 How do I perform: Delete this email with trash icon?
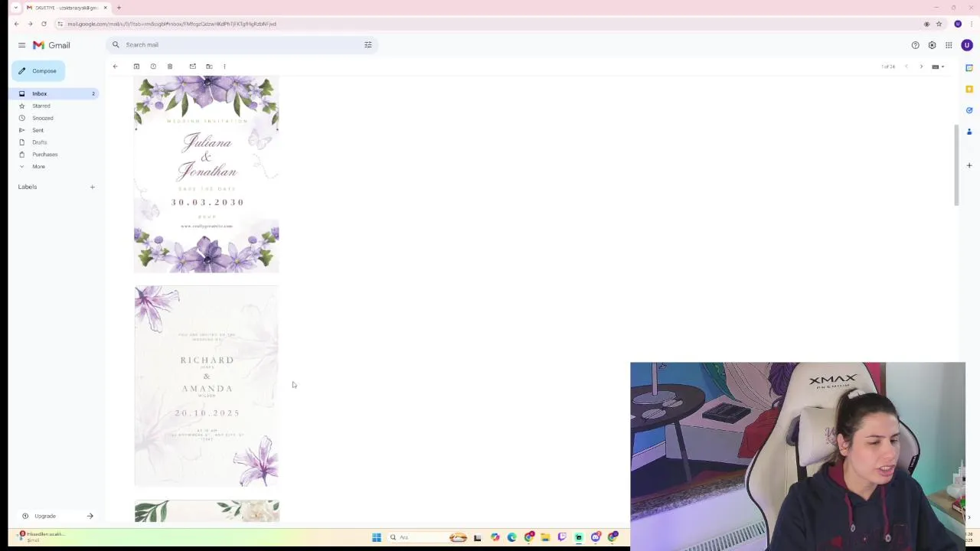pyautogui.click(x=170, y=67)
